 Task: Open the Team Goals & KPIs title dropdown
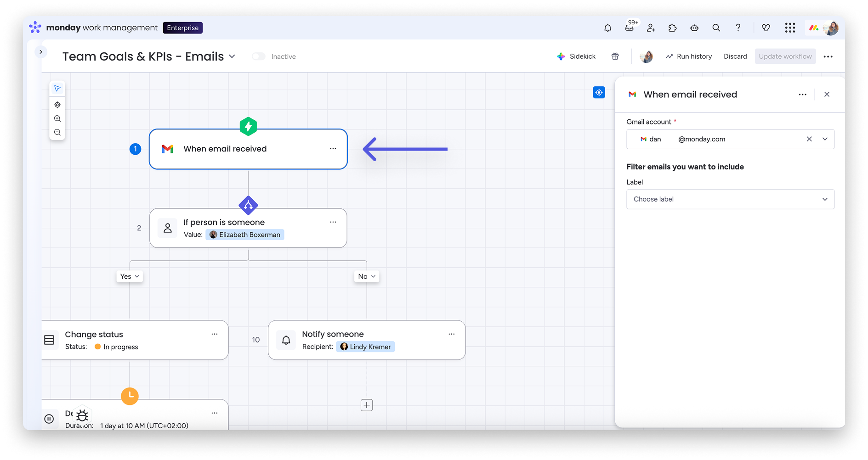tap(232, 56)
